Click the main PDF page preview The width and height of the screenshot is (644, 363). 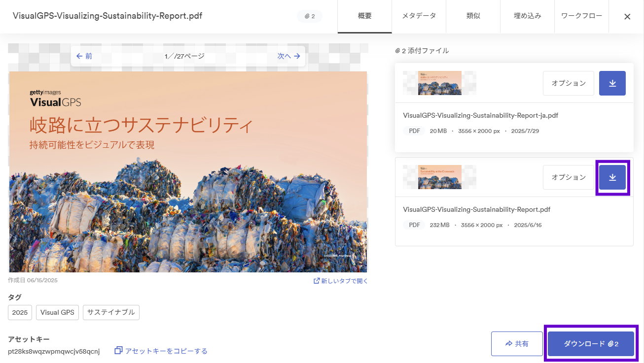tap(188, 172)
